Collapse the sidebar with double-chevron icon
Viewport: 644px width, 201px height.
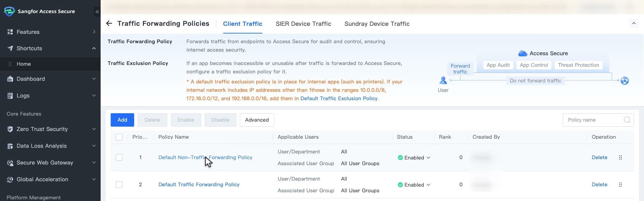[x=97, y=12]
